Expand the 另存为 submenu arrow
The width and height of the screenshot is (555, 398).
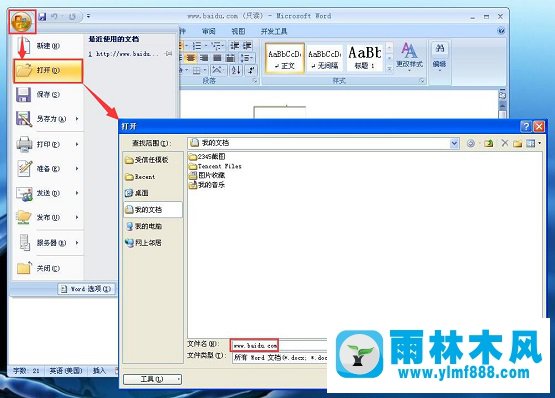[x=77, y=119]
